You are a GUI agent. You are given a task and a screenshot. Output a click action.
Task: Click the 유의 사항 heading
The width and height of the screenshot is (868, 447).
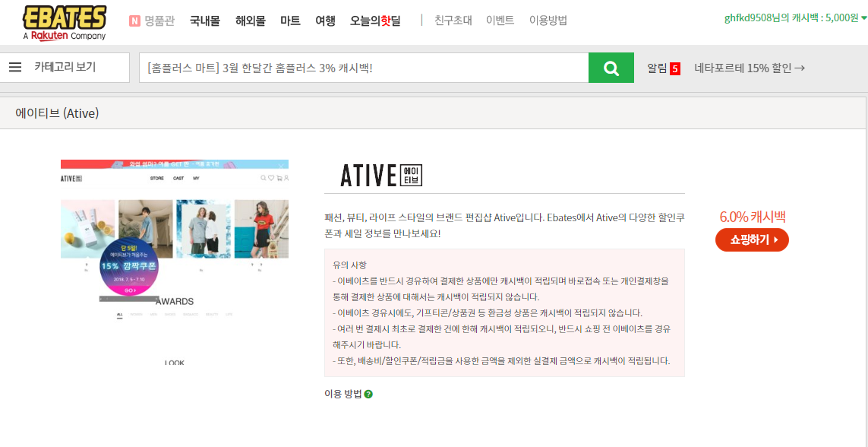[x=349, y=265]
